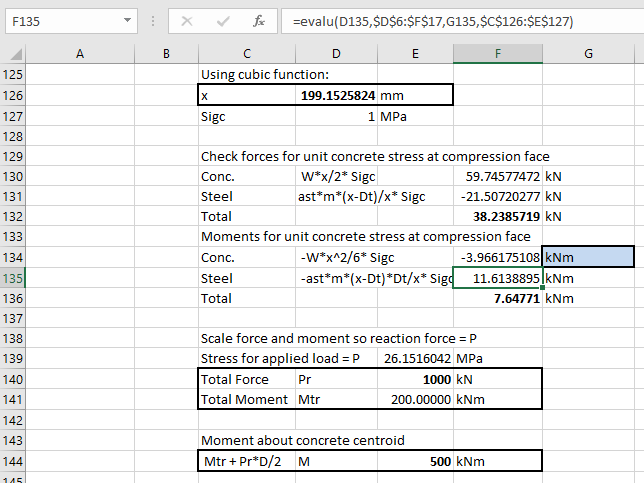Click the Total moment 7.64771 cell

(x=497, y=298)
